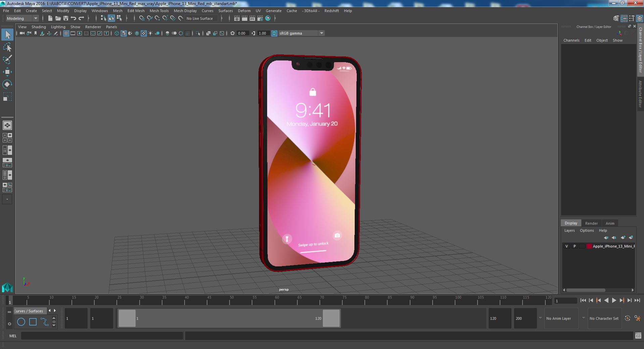Open Layers menu in Layer Editor
Image resolution: width=644 pixels, height=349 pixels.
(569, 230)
